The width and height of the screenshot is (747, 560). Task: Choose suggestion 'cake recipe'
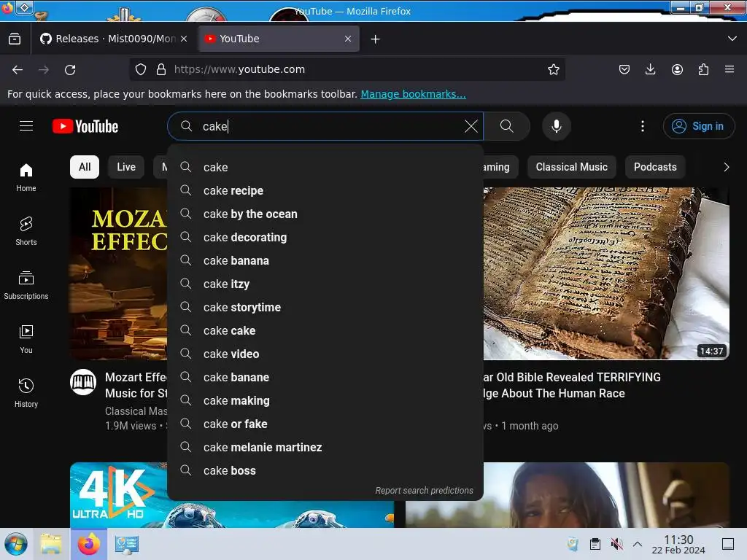coord(325,190)
